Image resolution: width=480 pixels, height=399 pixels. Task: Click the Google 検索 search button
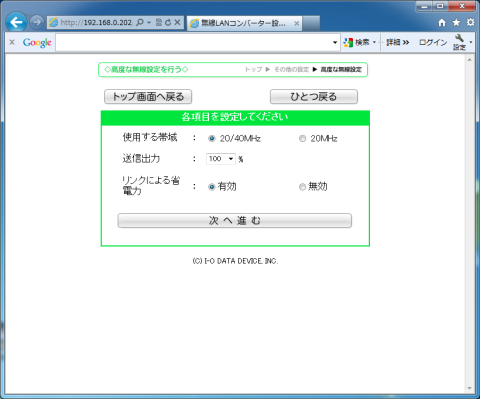[357, 42]
